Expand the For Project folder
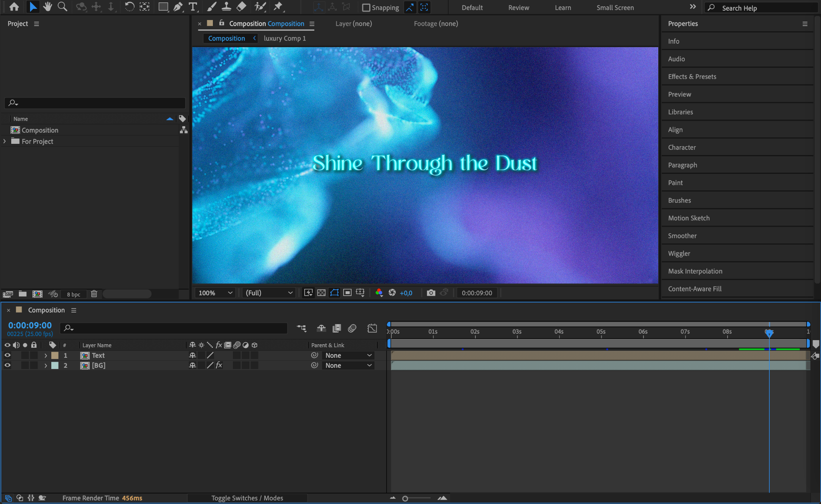Screen dimensions: 821x504 pos(4,141)
